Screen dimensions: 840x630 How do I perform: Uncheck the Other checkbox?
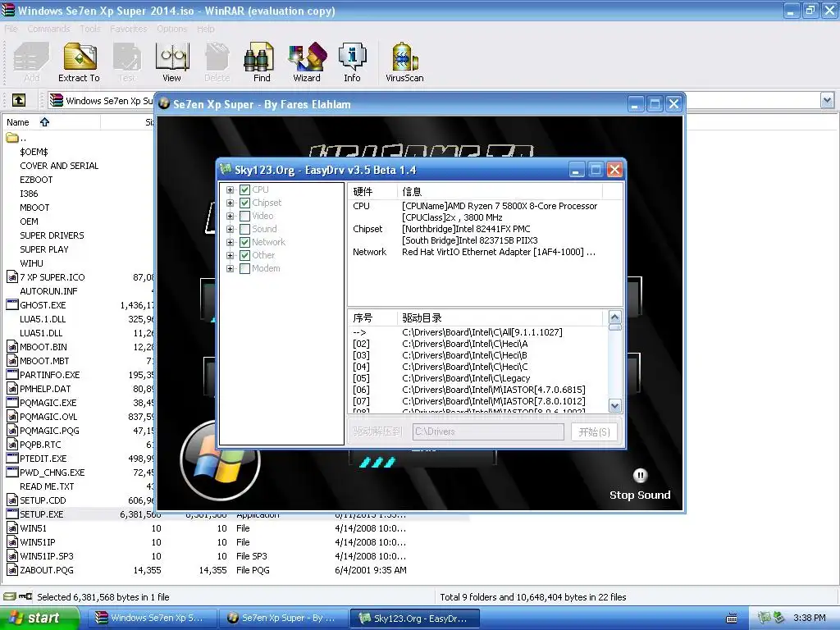[x=244, y=256]
